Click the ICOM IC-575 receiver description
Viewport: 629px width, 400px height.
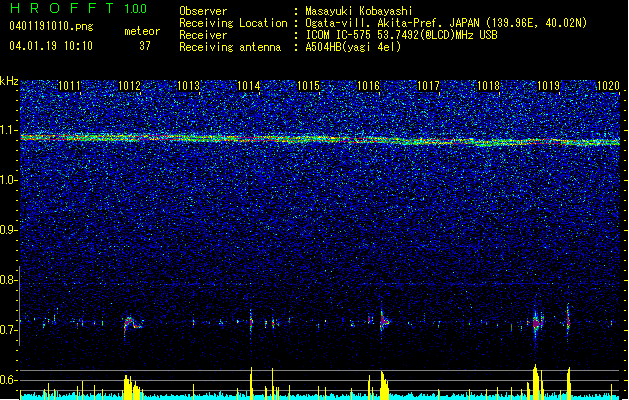click(x=402, y=35)
